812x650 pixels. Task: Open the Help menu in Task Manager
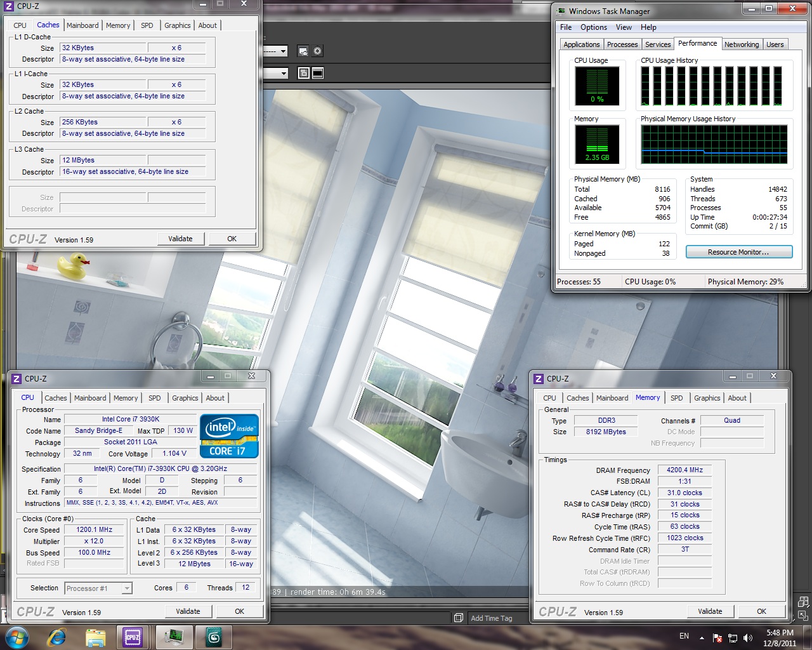tap(648, 27)
